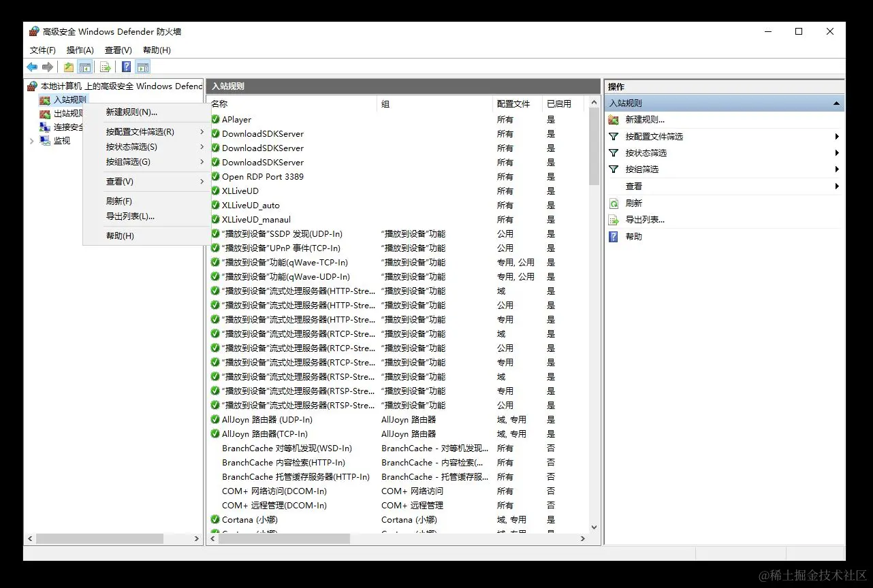Viewport: 873px width, 588px height.
Task: Toggle the show/hide action pane toolbar icon
Action: point(143,67)
